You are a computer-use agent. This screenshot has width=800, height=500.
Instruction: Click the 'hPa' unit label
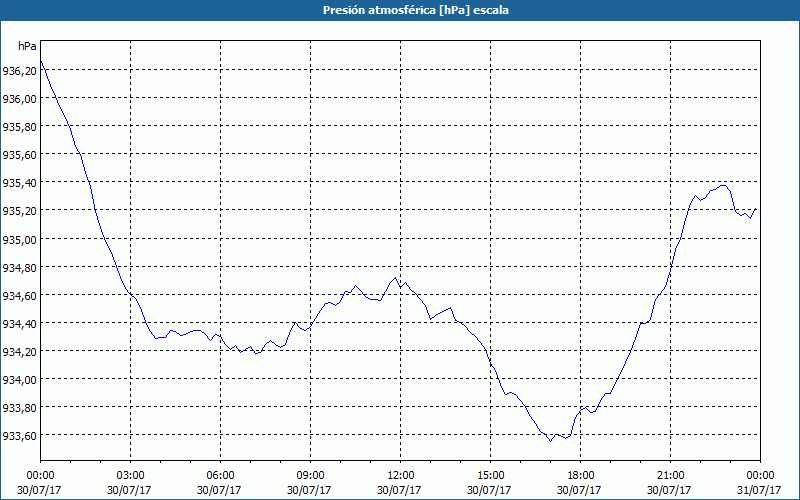click(27, 46)
